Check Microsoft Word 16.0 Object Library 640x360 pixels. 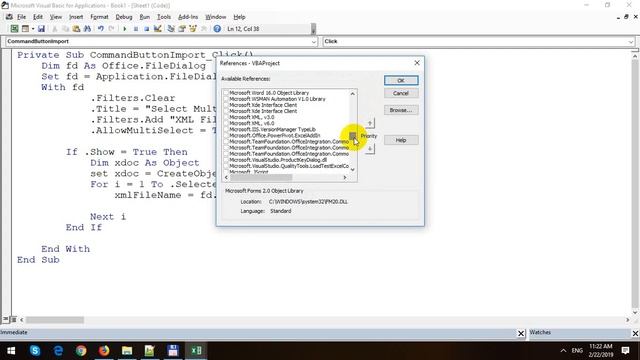coord(226,93)
